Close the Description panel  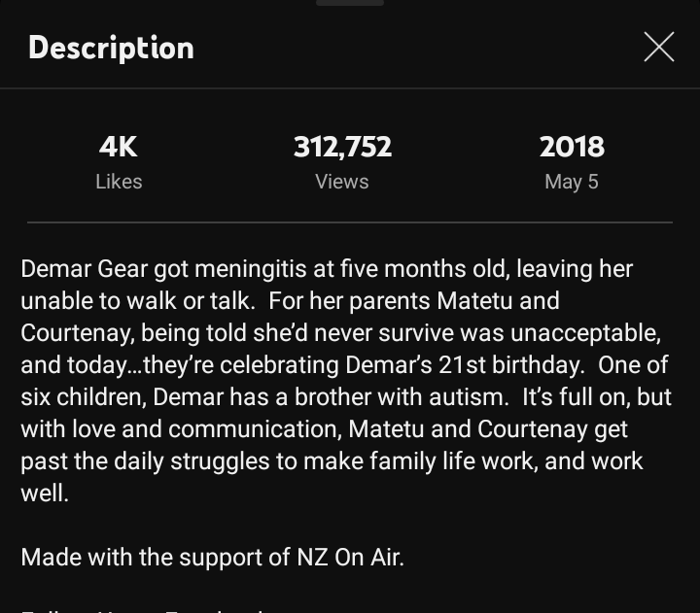click(658, 47)
